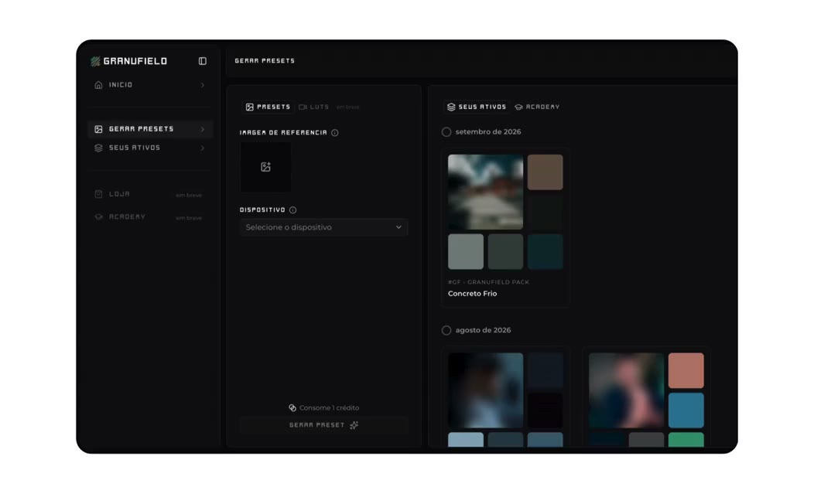
Task: Open info tooltip for Imagem de Referencia
Action: [335, 133]
